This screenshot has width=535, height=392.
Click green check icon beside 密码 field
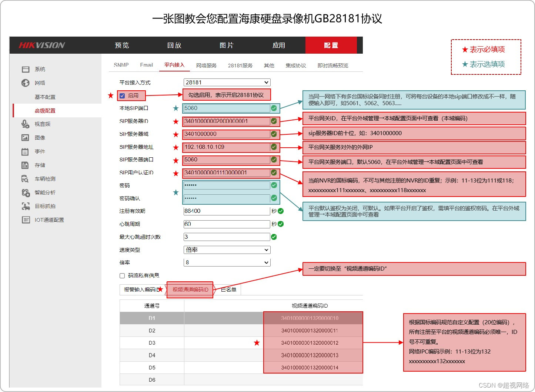274,185
